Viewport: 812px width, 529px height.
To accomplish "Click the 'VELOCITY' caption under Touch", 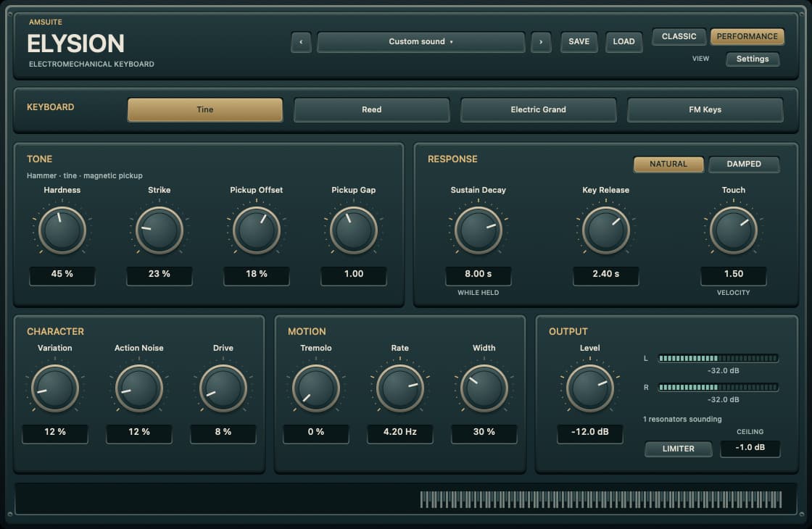I will click(x=733, y=293).
